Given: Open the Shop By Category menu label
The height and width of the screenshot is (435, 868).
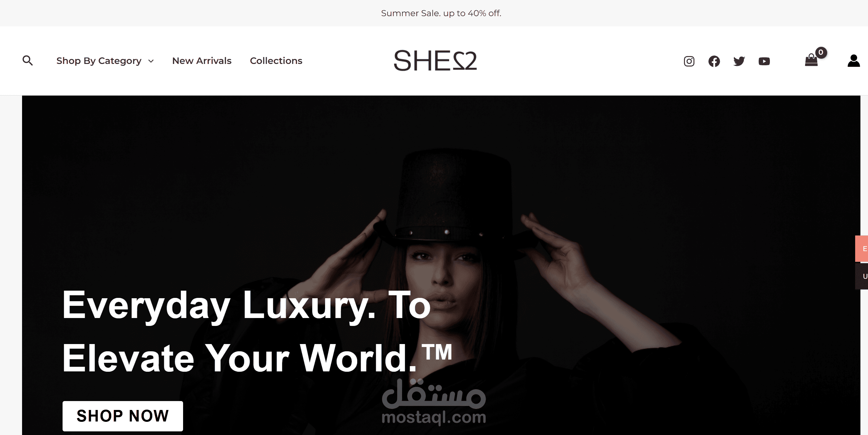Looking at the screenshot, I should click(99, 61).
